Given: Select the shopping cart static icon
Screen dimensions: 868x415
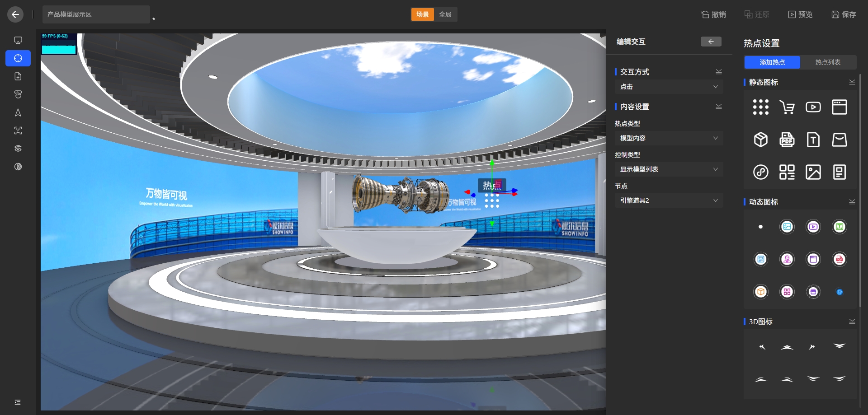Looking at the screenshot, I should [787, 107].
